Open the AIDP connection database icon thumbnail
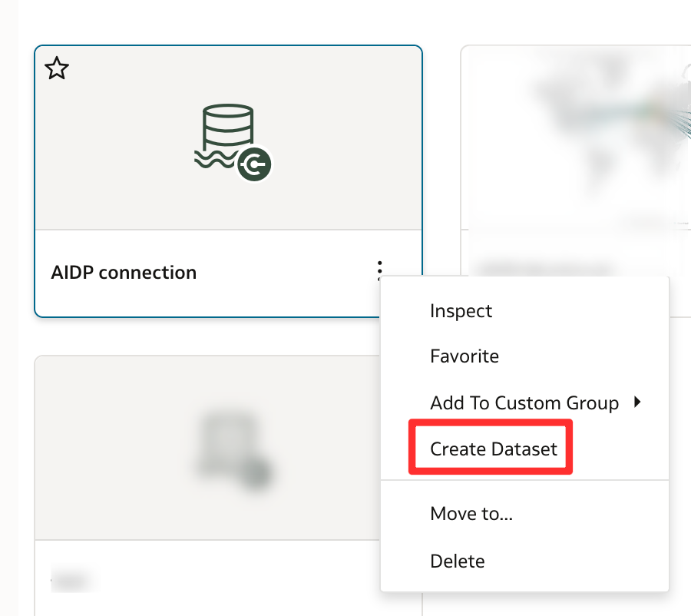 pyautogui.click(x=233, y=142)
